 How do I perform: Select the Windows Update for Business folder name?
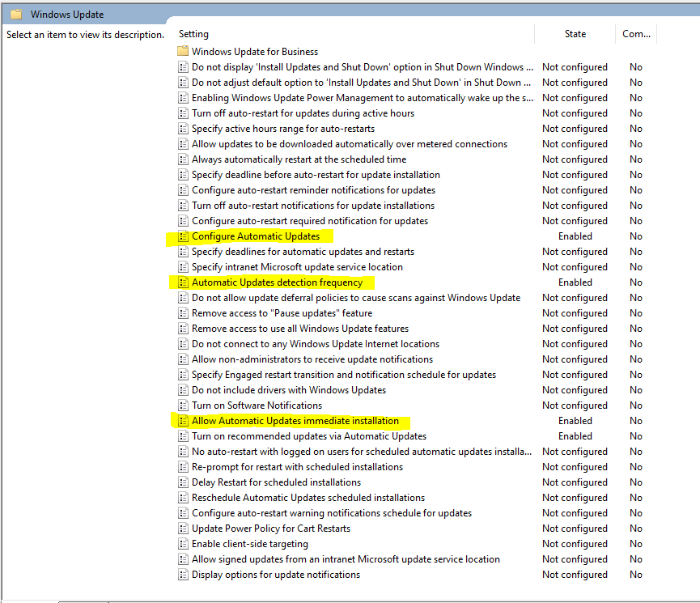255,51
